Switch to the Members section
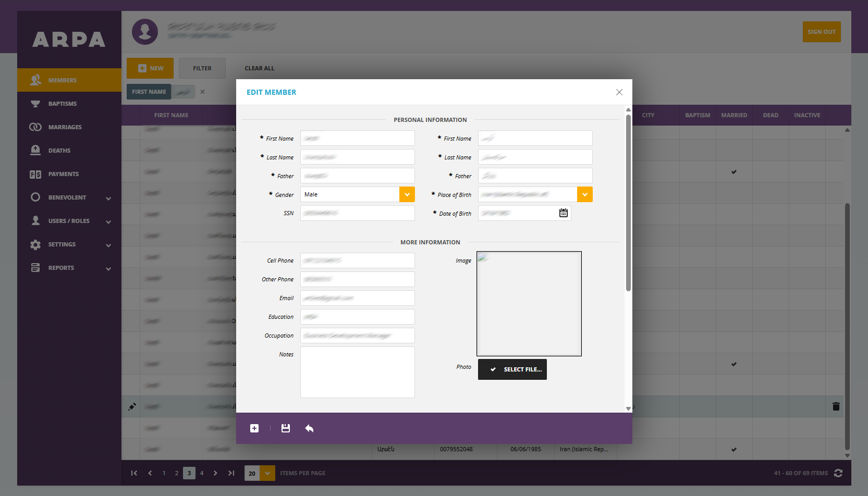868x496 pixels. [63, 80]
